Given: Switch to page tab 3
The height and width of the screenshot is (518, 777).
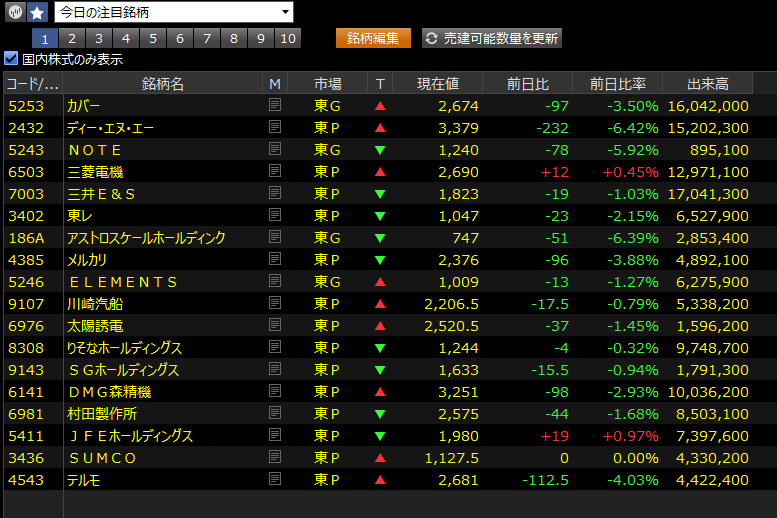Looking at the screenshot, I should coord(99,38).
